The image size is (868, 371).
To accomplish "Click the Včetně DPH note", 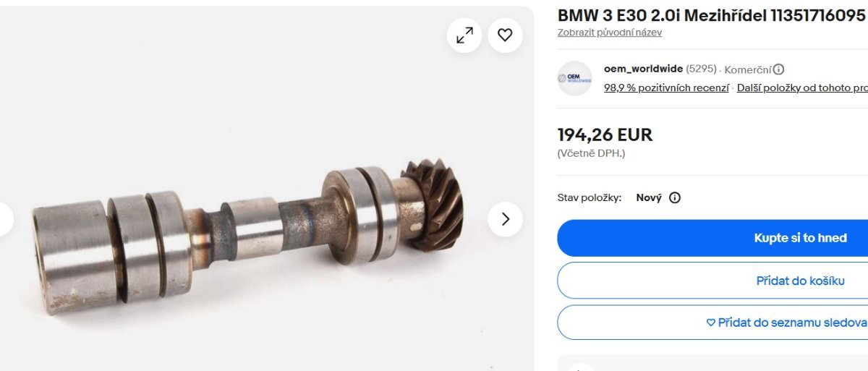I will click(x=591, y=153).
